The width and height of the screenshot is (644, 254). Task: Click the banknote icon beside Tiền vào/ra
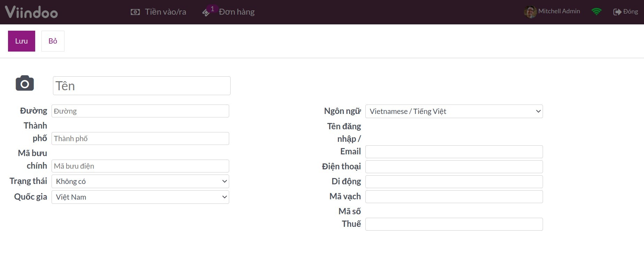tap(135, 12)
